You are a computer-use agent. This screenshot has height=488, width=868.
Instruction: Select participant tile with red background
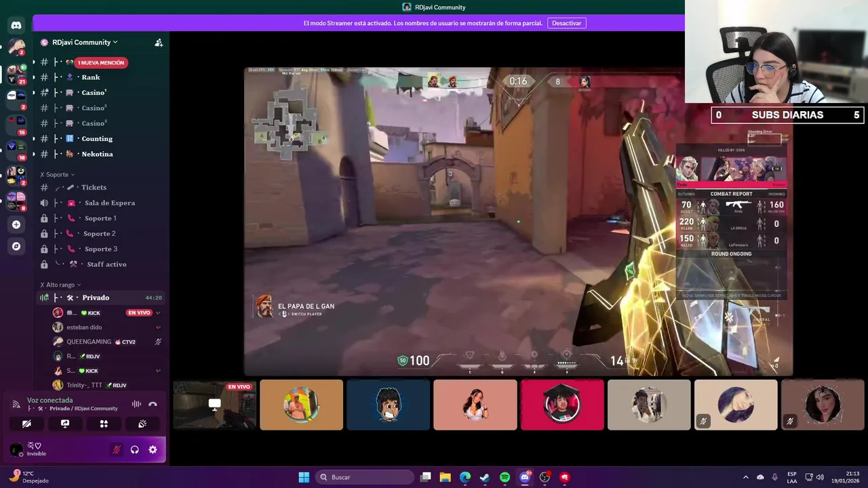click(x=562, y=405)
